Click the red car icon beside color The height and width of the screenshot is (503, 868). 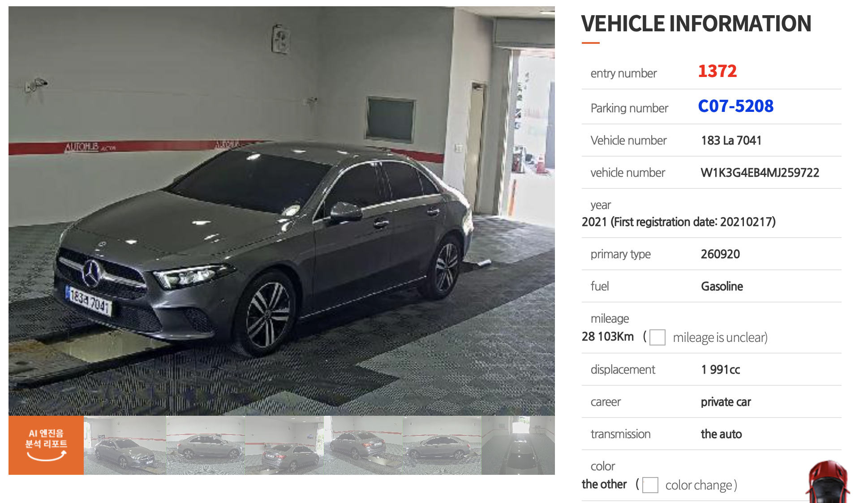[829, 482]
